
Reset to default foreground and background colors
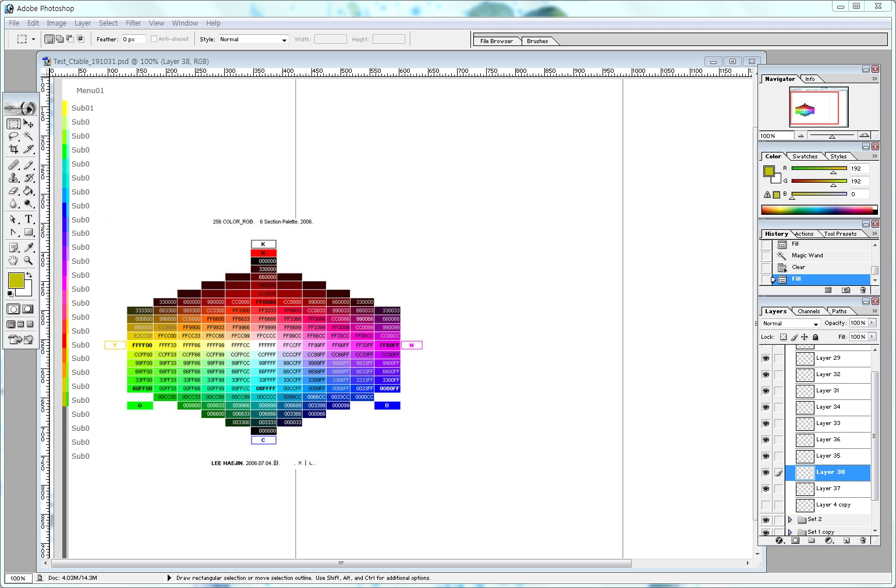11,293
